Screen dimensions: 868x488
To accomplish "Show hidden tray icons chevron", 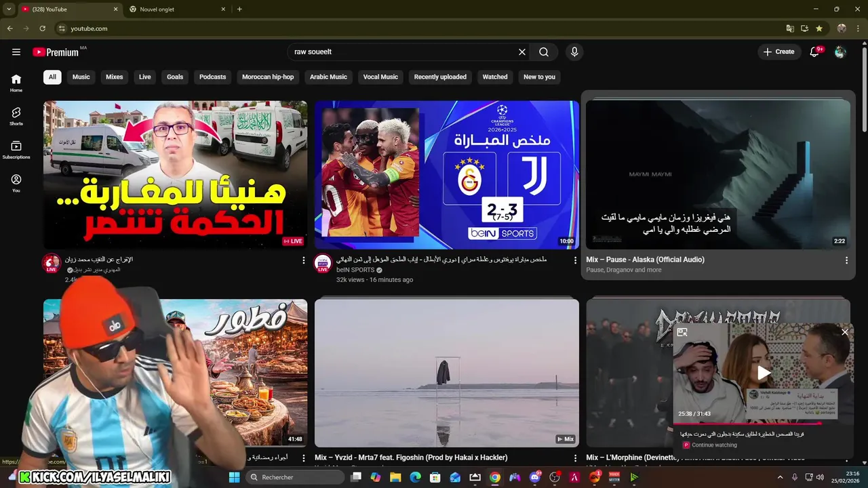I will (780, 477).
